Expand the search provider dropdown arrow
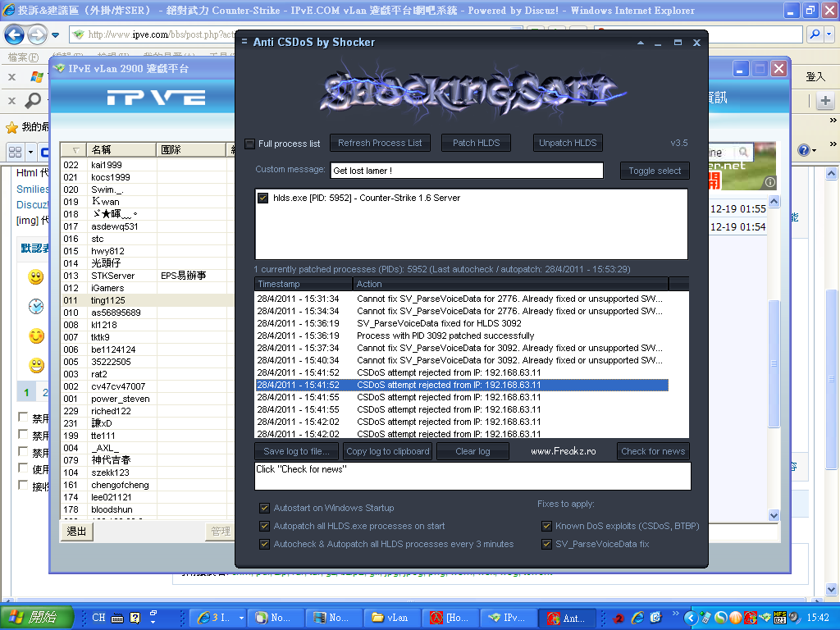840x630 pixels. pos(829,34)
